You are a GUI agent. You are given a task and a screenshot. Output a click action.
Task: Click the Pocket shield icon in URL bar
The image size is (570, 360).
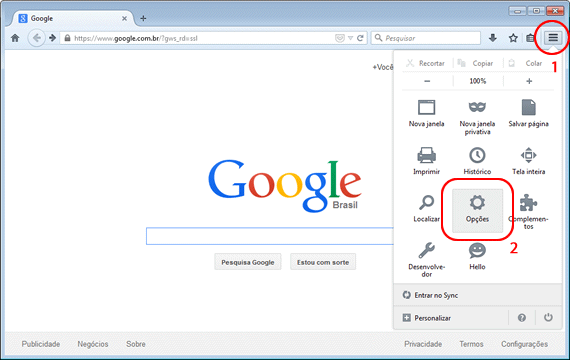pos(340,38)
